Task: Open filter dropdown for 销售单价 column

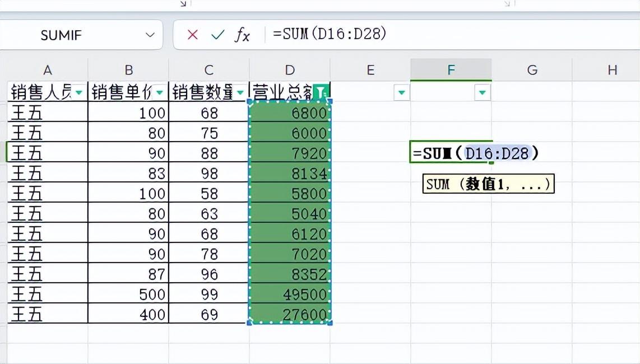Action: (x=160, y=92)
